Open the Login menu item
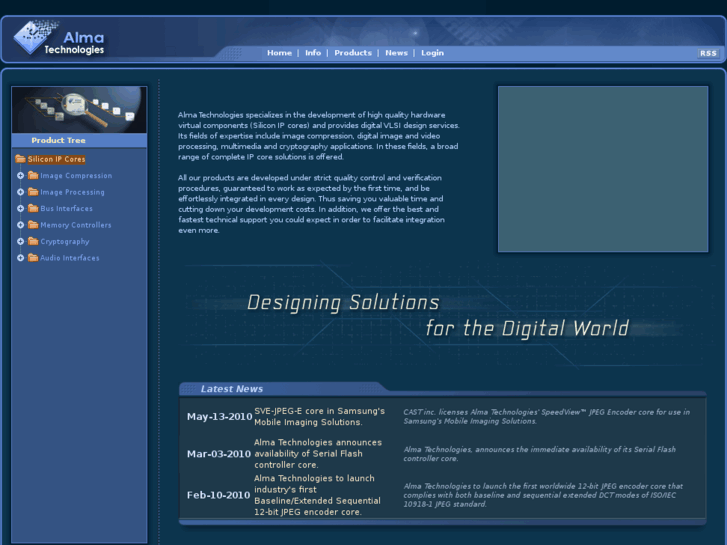The height and width of the screenshot is (545, 727). click(432, 53)
